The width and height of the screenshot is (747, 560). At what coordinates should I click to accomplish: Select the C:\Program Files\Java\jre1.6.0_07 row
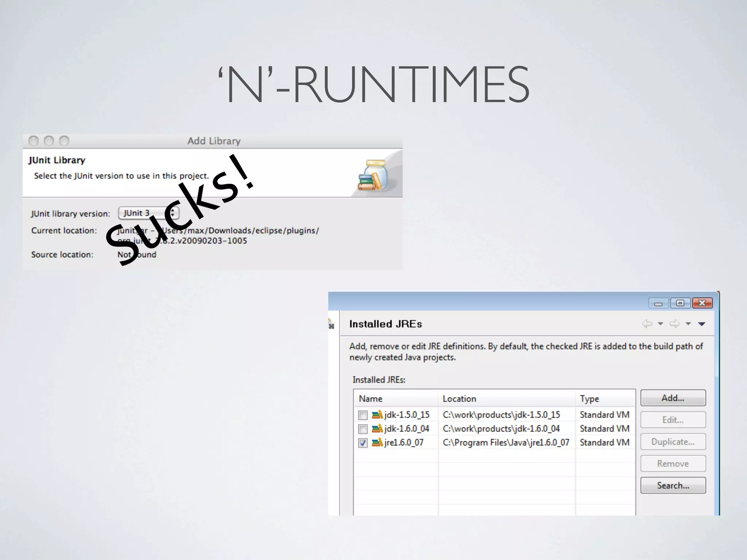tap(506, 442)
